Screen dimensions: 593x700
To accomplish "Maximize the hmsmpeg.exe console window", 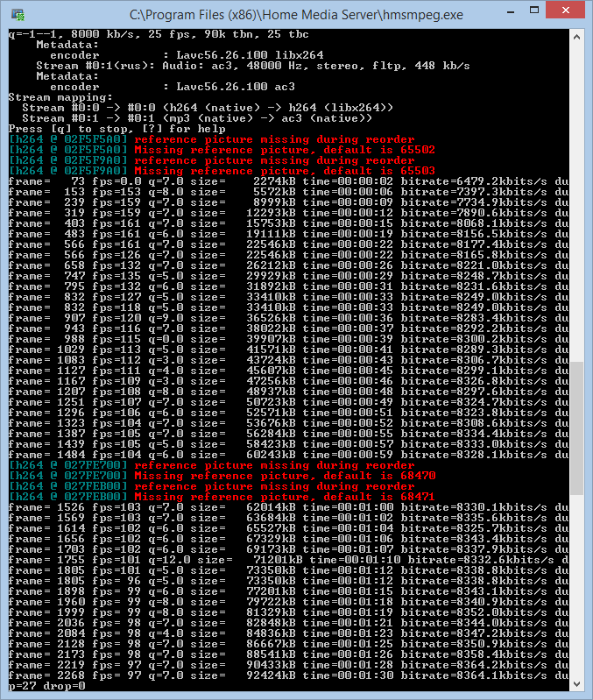I will click(534, 11).
